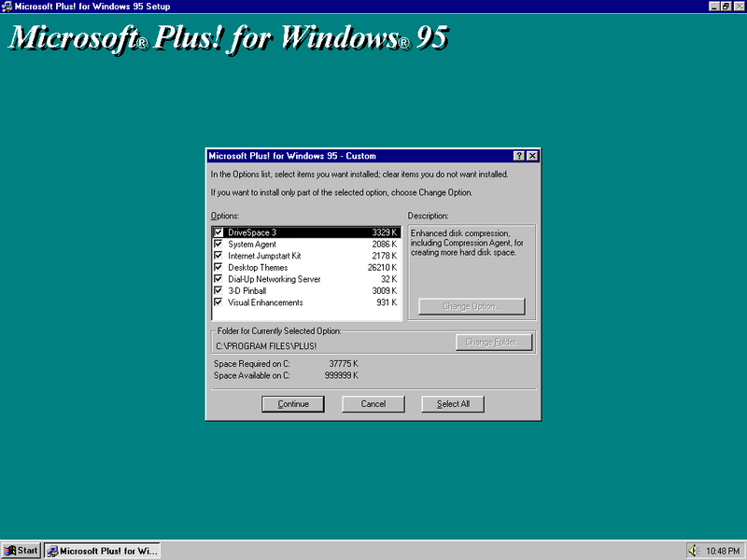Deselect the 3-D Pinball component
Image resolution: width=747 pixels, height=560 pixels.
coord(217,290)
